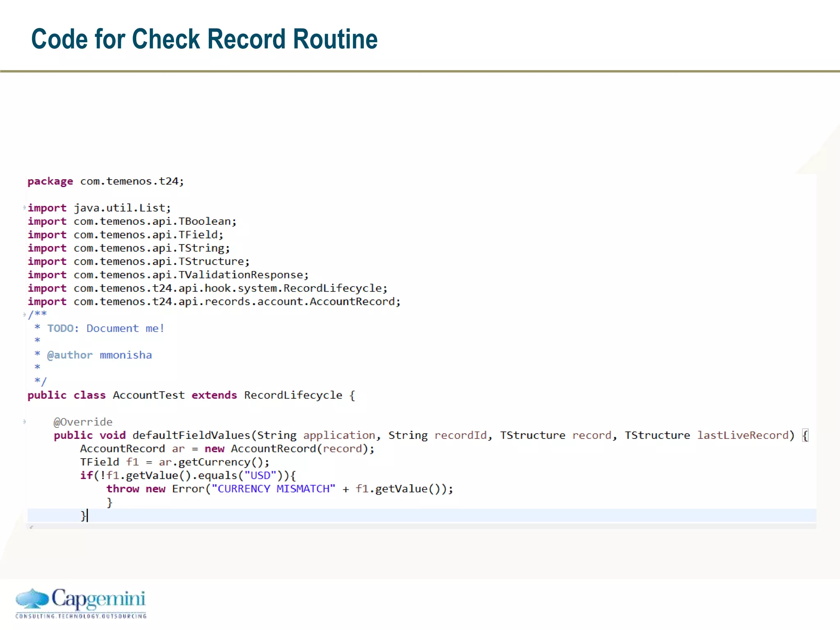This screenshot has width=840, height=630.
Task: Click the 'recordId' parameter
Action: (x=460, y=435)
